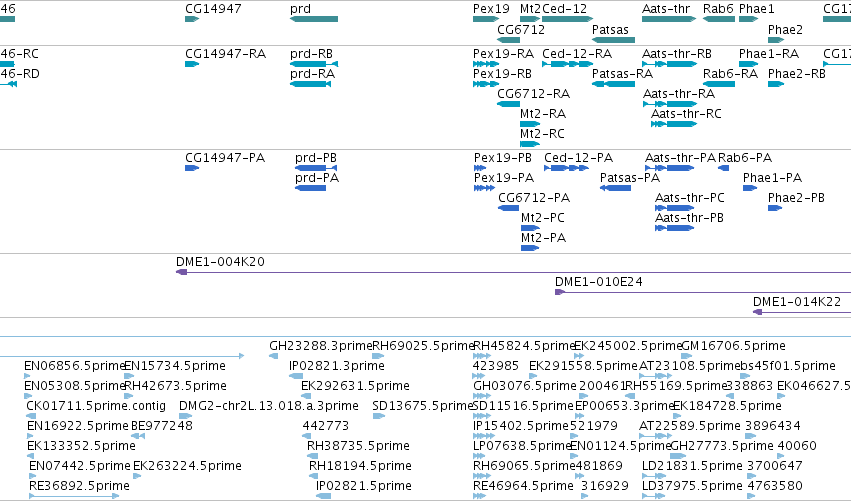Select the Patsas-PA protein feature
The image size is (851, 501).
tap(615, 188)
